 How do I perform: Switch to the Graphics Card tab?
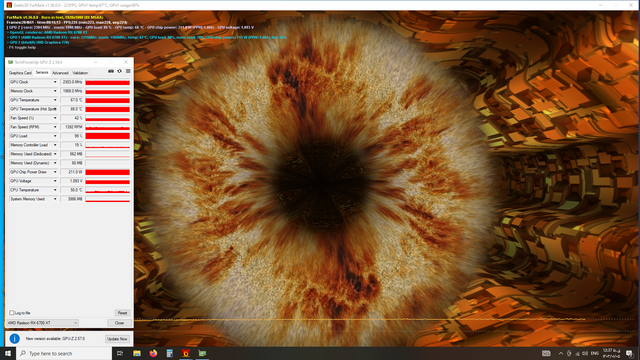pyautogui.click(x=20, y=73)
